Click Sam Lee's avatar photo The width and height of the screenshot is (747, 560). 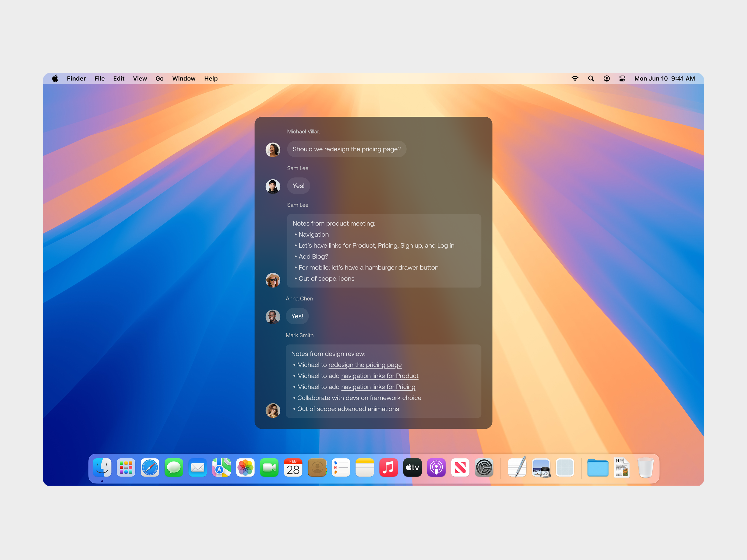[x=273, y=186]
